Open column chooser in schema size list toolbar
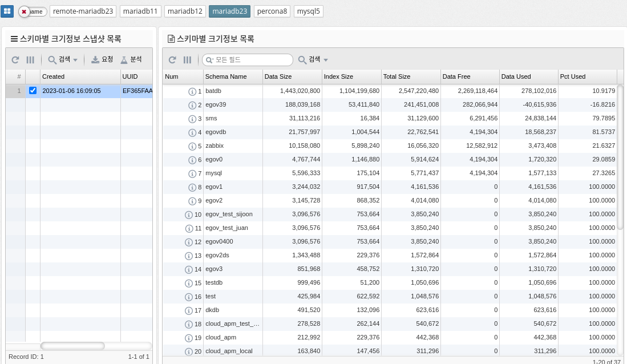This screenshot has width=627, height=364. 187,60
